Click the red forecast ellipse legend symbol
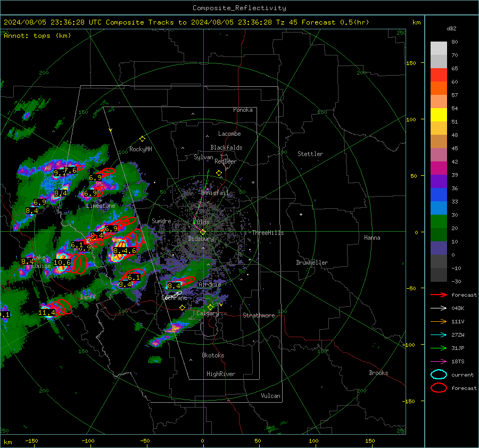Image resolution: width=479 pixels, height=448 pixels. (439, 388)
